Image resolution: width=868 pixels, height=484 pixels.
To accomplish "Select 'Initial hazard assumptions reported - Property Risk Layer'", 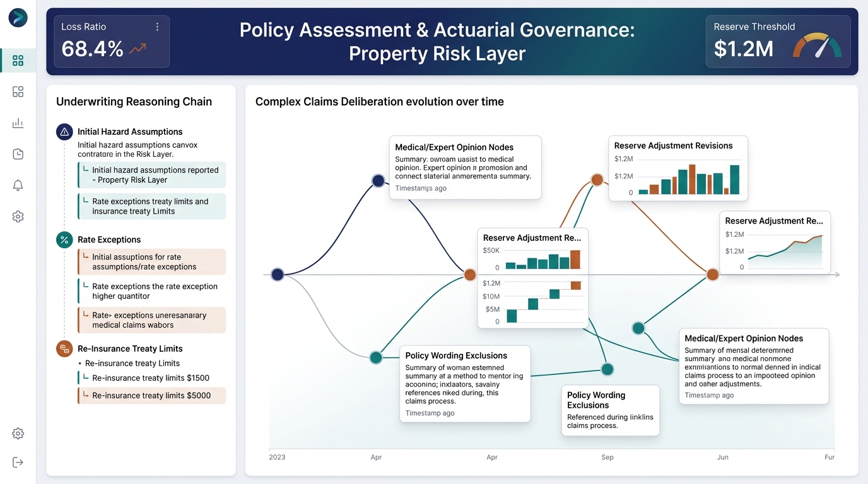I will pyautogui.click(x=151, y=175).
